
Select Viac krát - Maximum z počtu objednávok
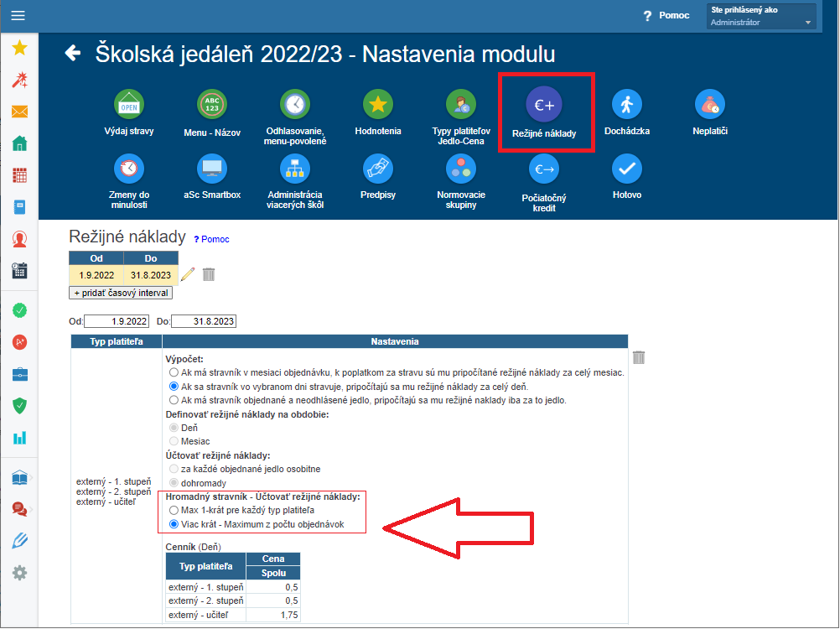point(174,524)
